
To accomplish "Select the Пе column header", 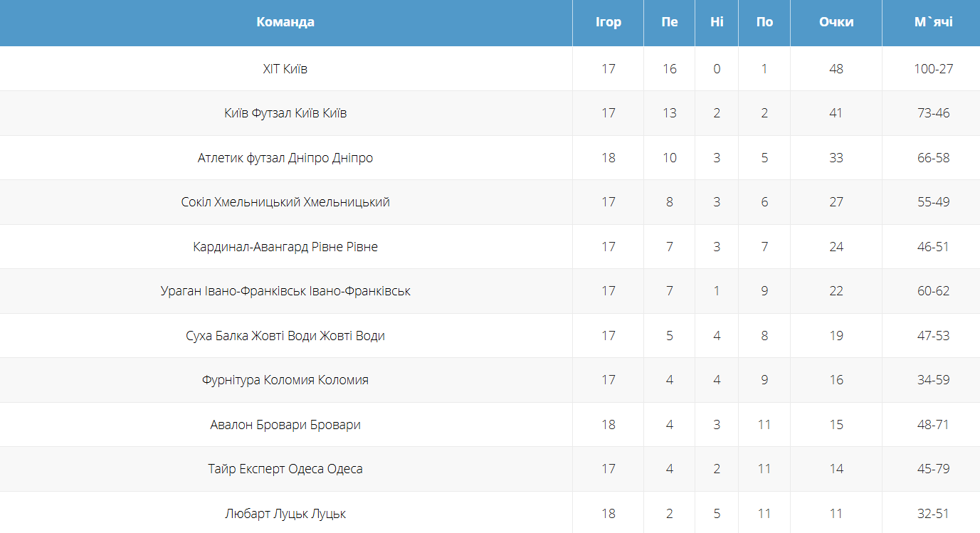I will [x=669, y=22].
